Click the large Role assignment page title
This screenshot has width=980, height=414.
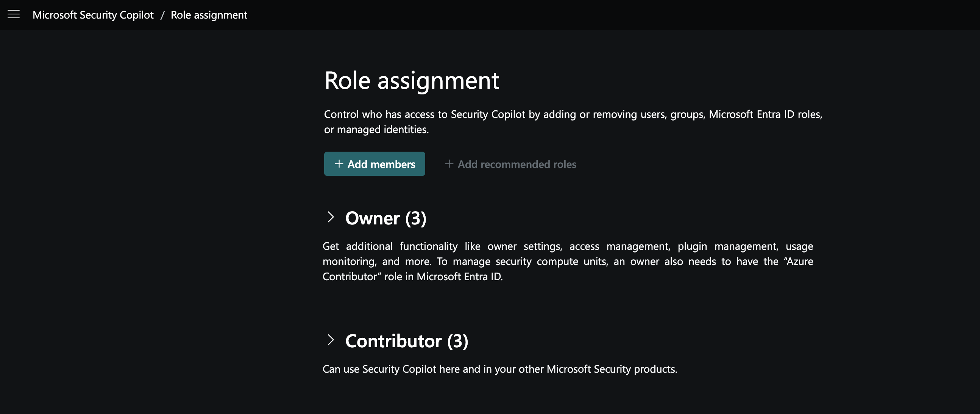[411, 80]
